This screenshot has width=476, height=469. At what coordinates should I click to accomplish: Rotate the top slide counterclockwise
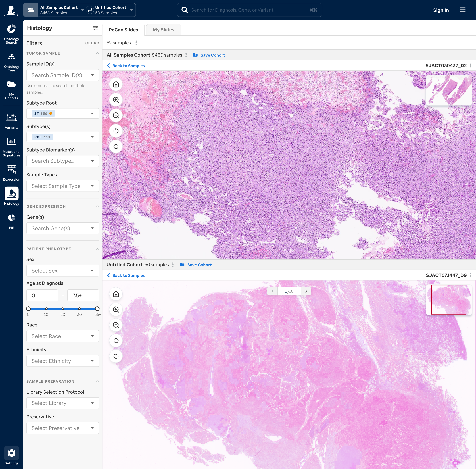[x=116, y=131]
